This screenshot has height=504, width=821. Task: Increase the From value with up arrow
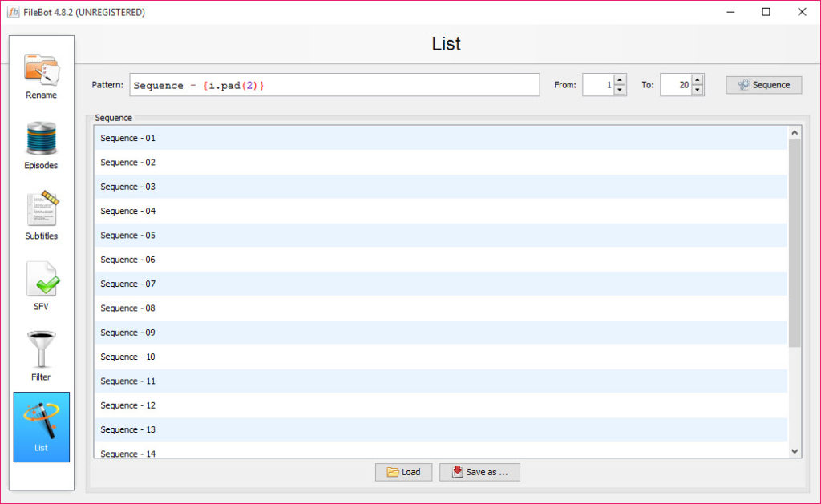(x=620, y=79)
